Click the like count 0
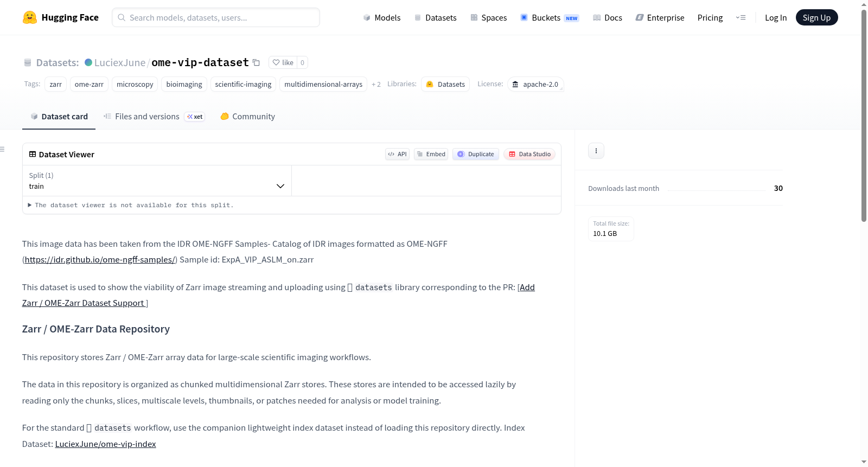Screen dimensions: 868x467 (302, 62)
